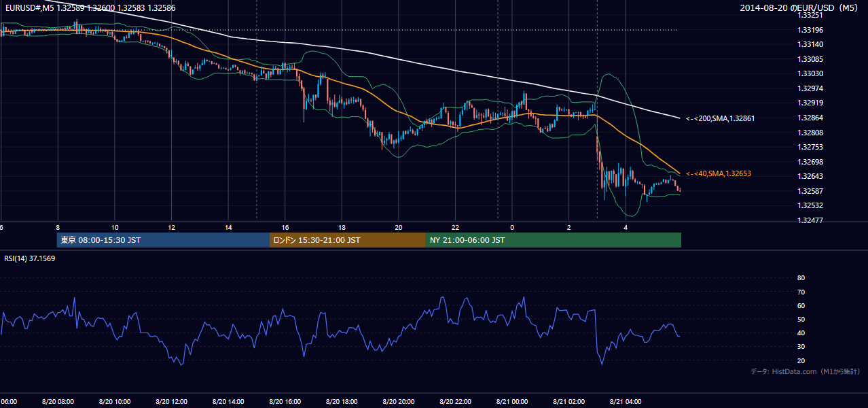The image size is (868, 408).
Task: Click bottom time label 8/20 16:00
Action: (x=285, y=402)
